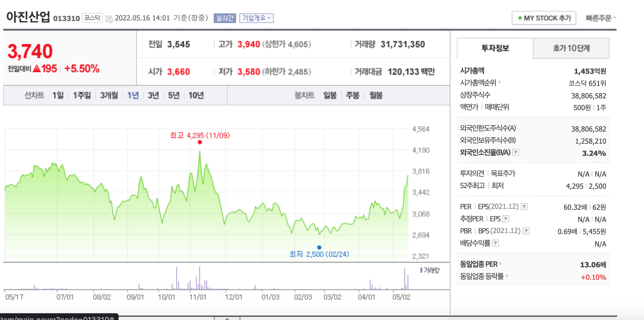
Task: Show the 일봉 candlestick chart
Action: (330, 95)
